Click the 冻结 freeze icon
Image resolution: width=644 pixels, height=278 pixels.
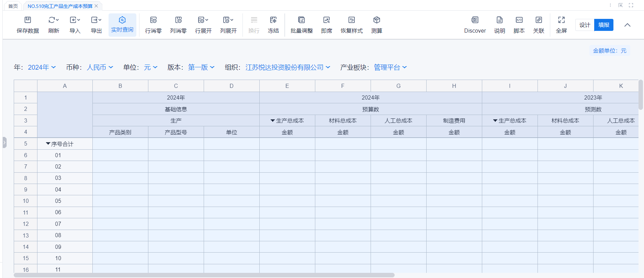[x=273, y=20]
